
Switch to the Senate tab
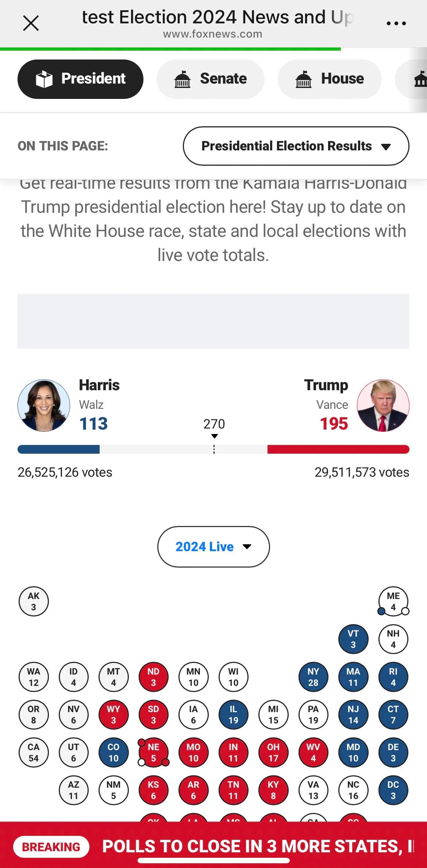point(210,79)
